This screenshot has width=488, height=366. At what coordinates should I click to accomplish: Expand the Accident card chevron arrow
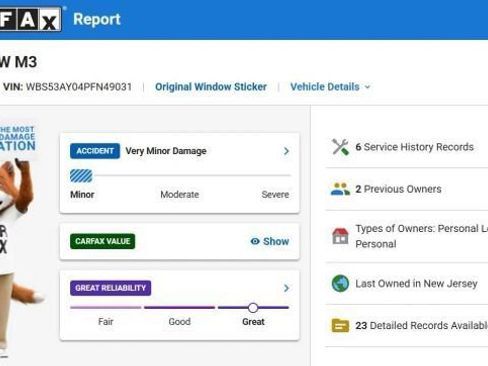point(286,151)
